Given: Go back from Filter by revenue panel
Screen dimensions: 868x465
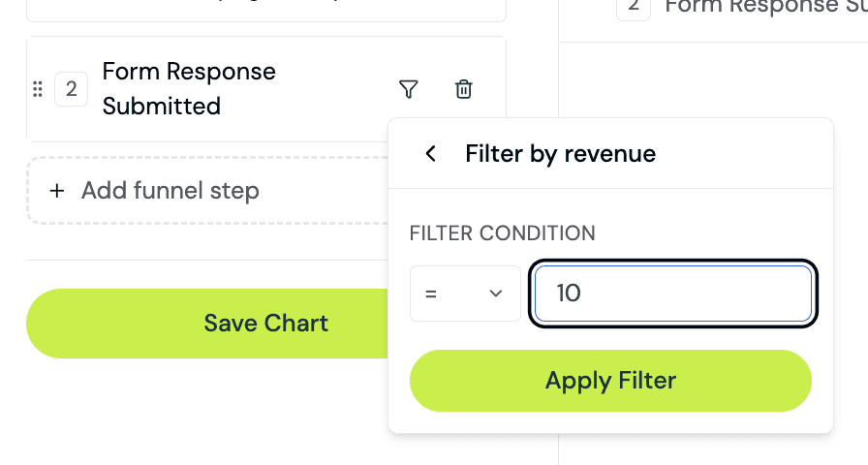Looking at the screenshot, I should coord(431,153).
